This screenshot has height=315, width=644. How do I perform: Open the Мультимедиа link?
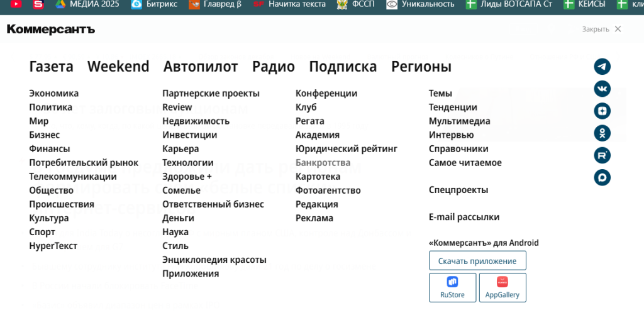coord(460,121)
